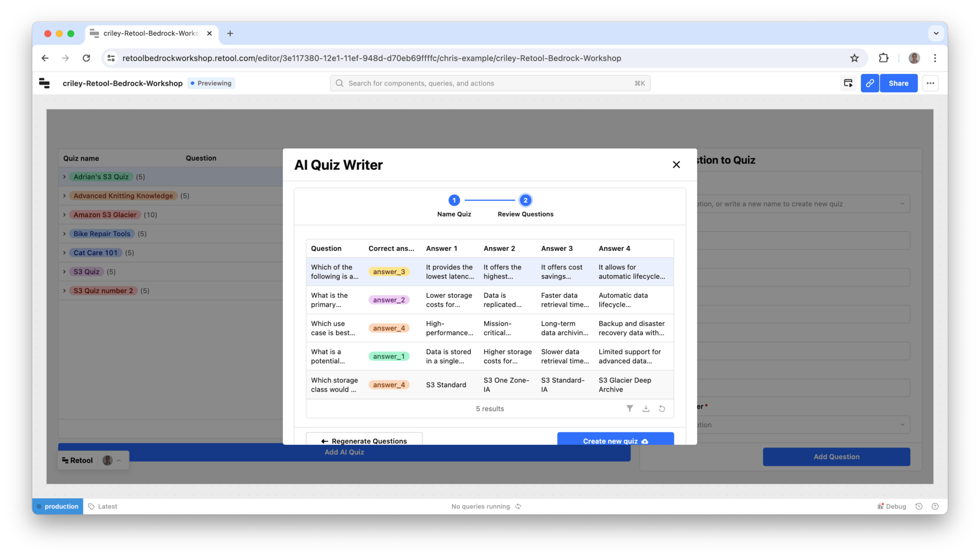The width and height of the screenshot is (980, 557).
Task: Switch the production environment selector
Action: 58,506
